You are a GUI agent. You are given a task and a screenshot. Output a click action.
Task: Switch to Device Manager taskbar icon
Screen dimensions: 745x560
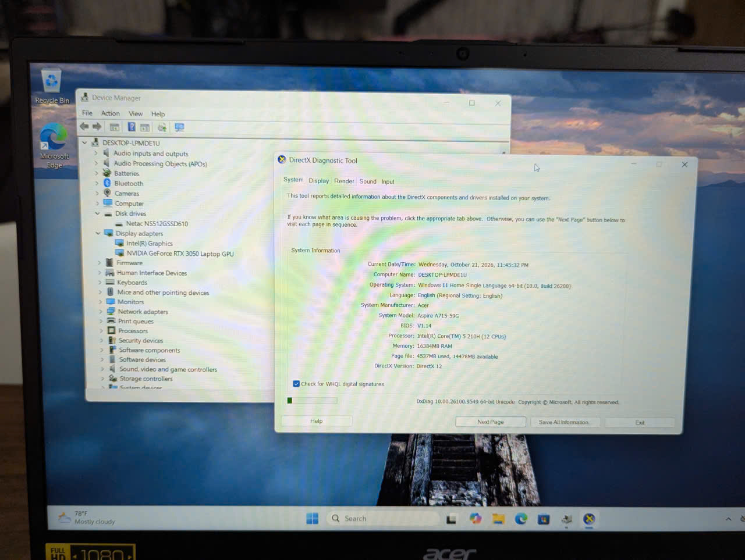(x=567, y=519)
